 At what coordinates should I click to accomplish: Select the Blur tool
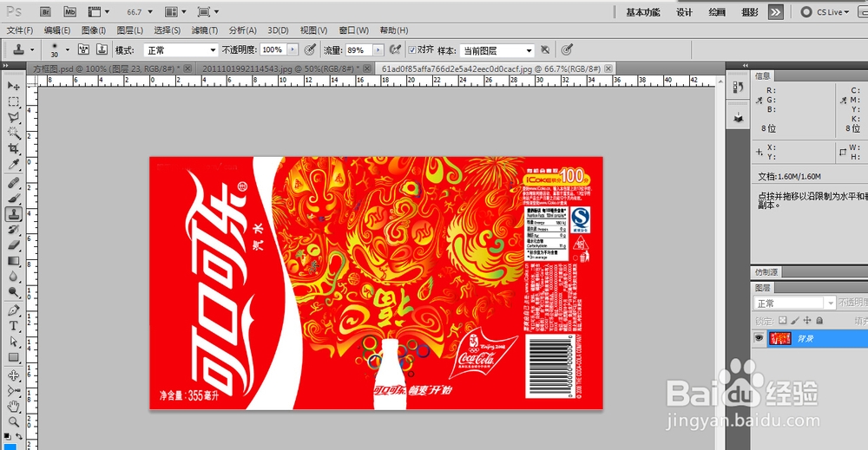point(13,277)
